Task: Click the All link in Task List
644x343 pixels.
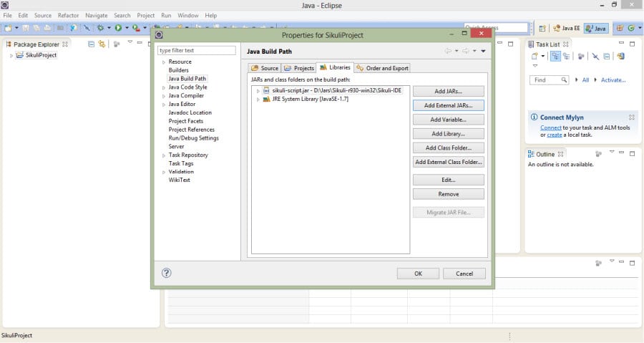Action: click(585, 80)
